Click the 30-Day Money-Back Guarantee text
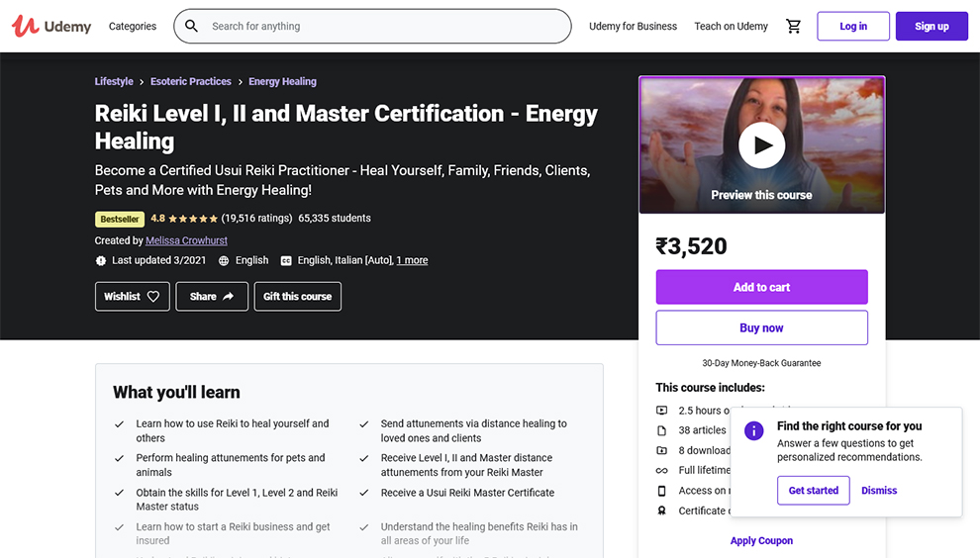This screenshot has width=980, height=558. click(761, 363)
